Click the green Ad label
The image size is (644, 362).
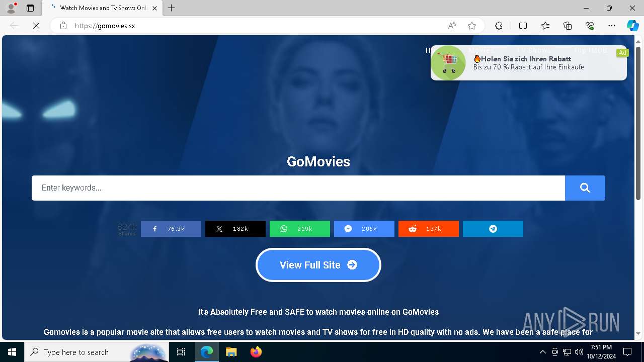pos(622,53)
